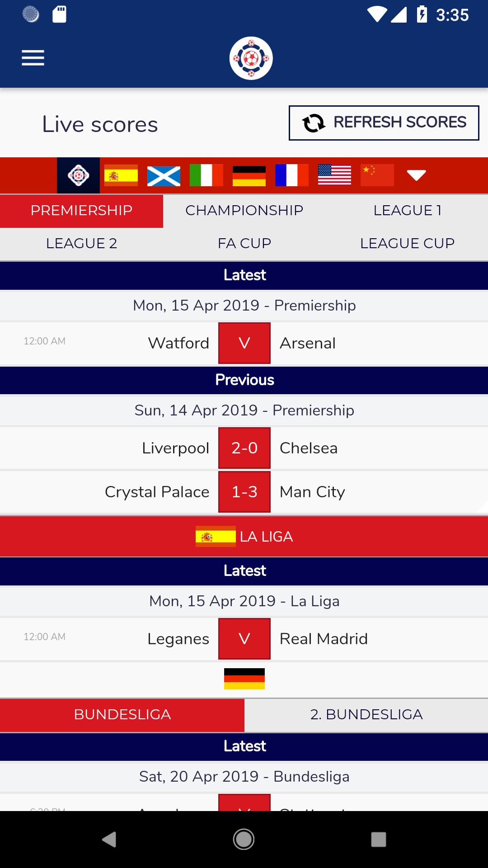Open the Liverpool 2-0 Chelsea score box
488x868 pixels.
(244, 448)
